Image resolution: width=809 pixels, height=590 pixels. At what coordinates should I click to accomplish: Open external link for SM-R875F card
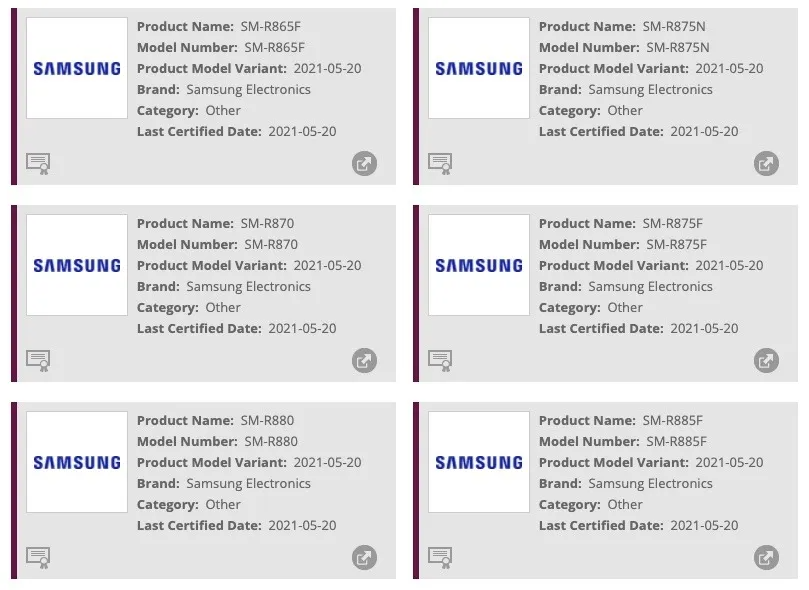[x=766, y=361]
